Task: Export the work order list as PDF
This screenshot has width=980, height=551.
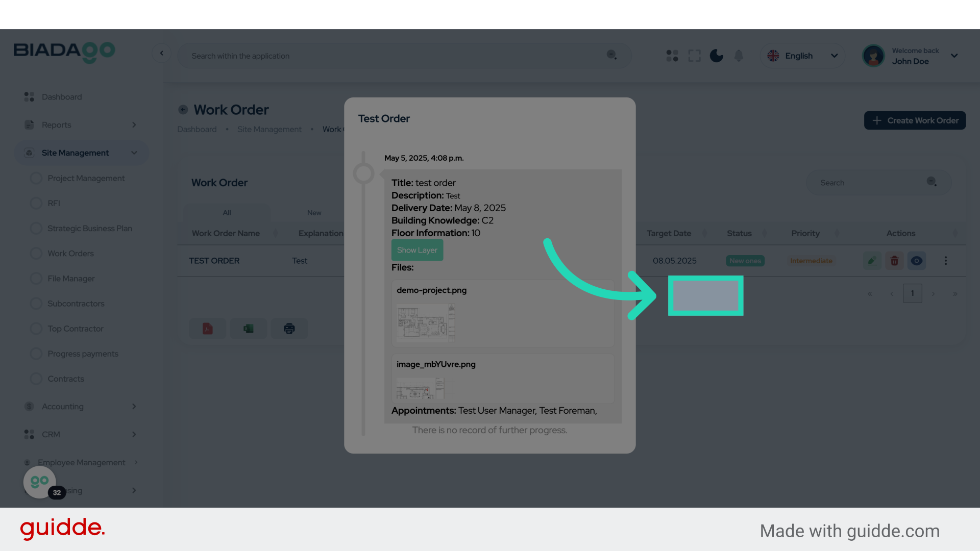Action: 207,329
